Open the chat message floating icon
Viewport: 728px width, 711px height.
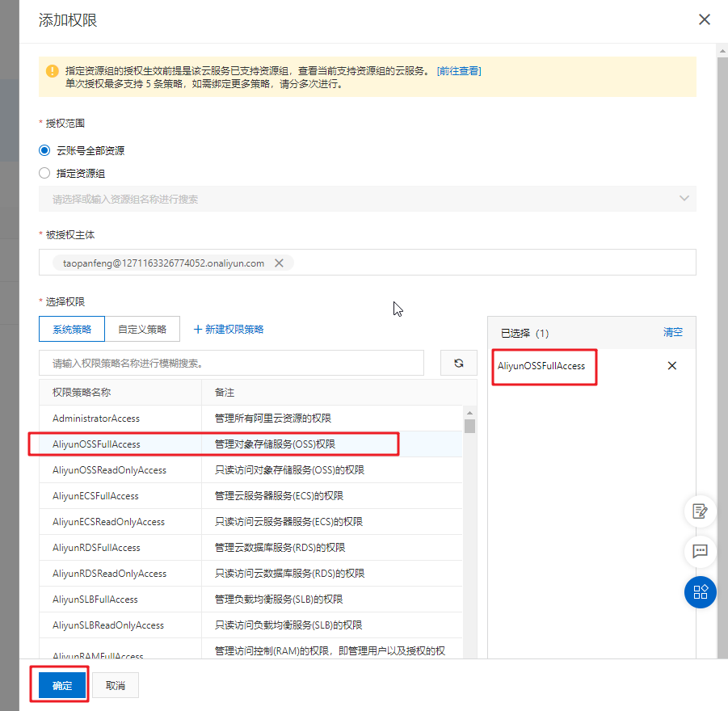pyautogui.click(x=700, y=551)
